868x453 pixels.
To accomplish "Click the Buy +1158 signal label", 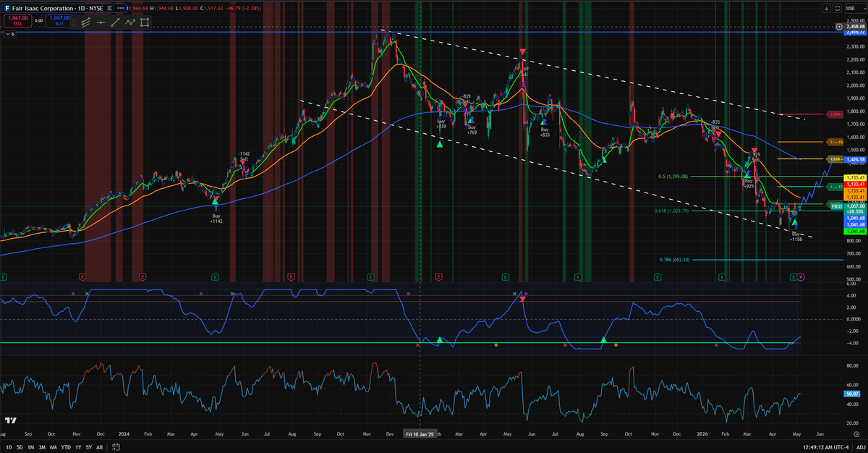I will pyautogui.click(x=796, y=237).
